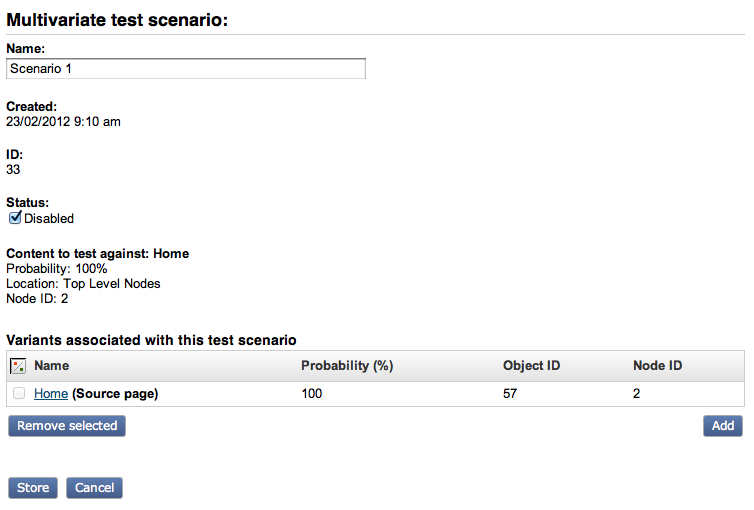754x510 pixels.
Task: Click the Scenario 1 name input field
Action: pos(186,69)
